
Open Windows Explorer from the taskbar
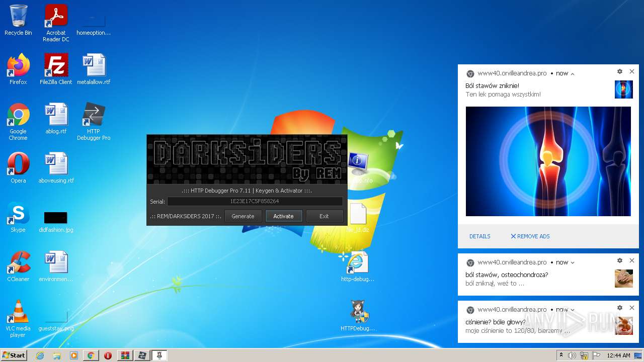[x=57, y=355]
